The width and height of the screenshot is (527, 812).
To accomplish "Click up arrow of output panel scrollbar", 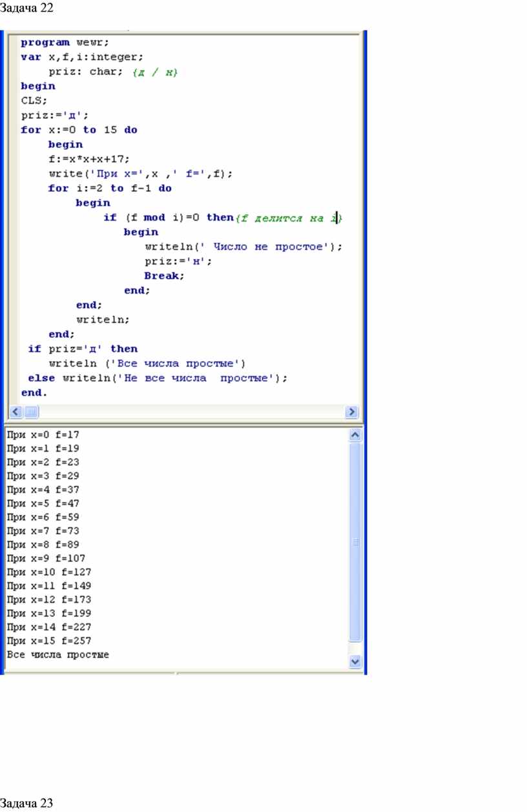I will [x=354, y=435].
